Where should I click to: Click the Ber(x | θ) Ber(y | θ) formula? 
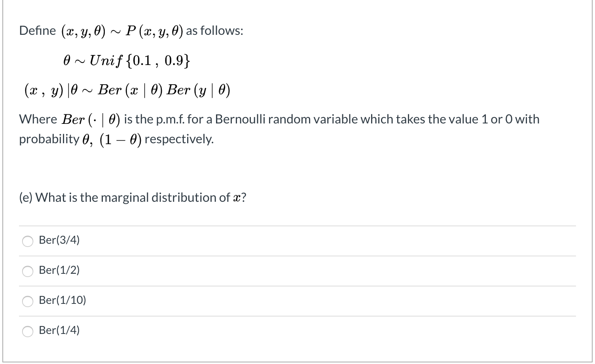(x=127, y=90)
